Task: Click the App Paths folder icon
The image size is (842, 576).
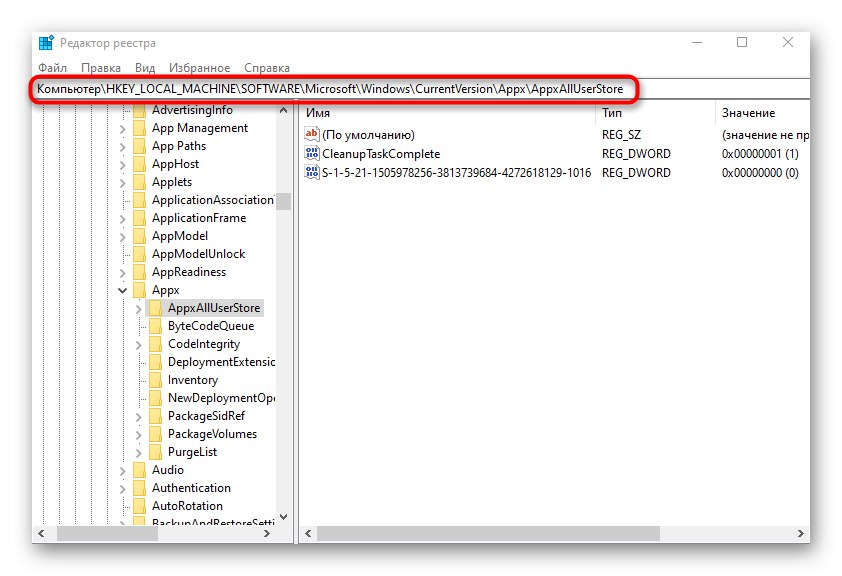Action: tap(140, 146)
